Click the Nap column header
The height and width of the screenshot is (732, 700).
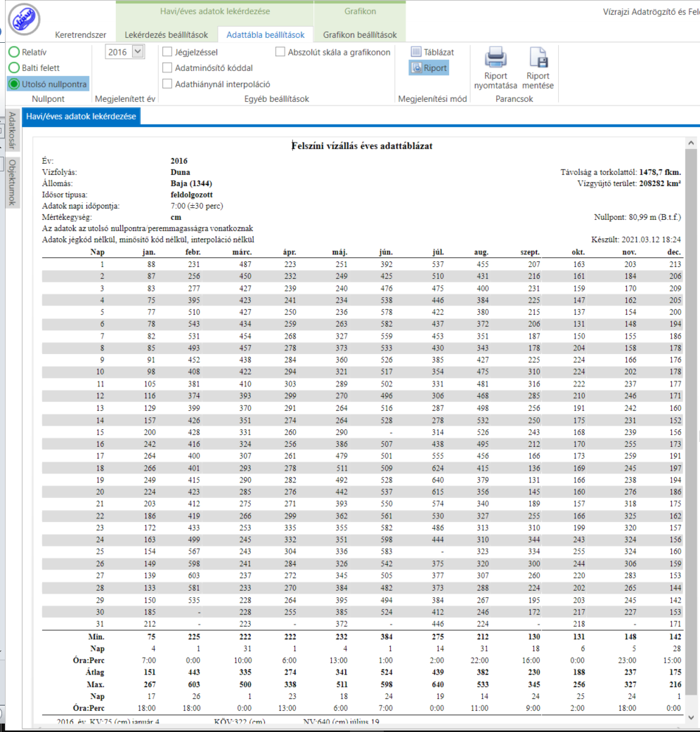click(x=97, y=252)
